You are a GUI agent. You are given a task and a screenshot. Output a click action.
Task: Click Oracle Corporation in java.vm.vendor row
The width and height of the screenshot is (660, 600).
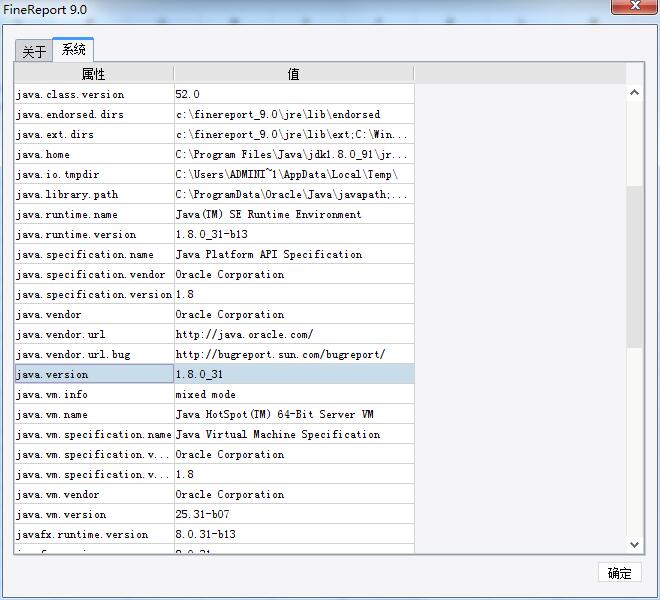click(294, 494)
